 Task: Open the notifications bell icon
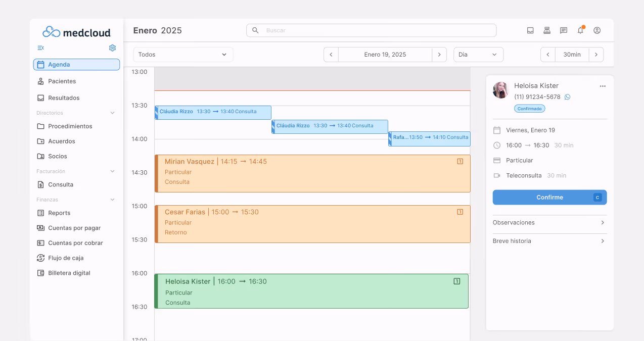580,30
